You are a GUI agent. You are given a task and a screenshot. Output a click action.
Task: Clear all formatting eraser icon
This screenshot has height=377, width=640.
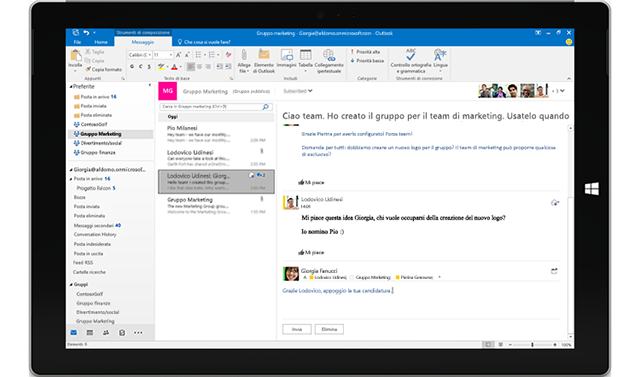coord(228,55)
